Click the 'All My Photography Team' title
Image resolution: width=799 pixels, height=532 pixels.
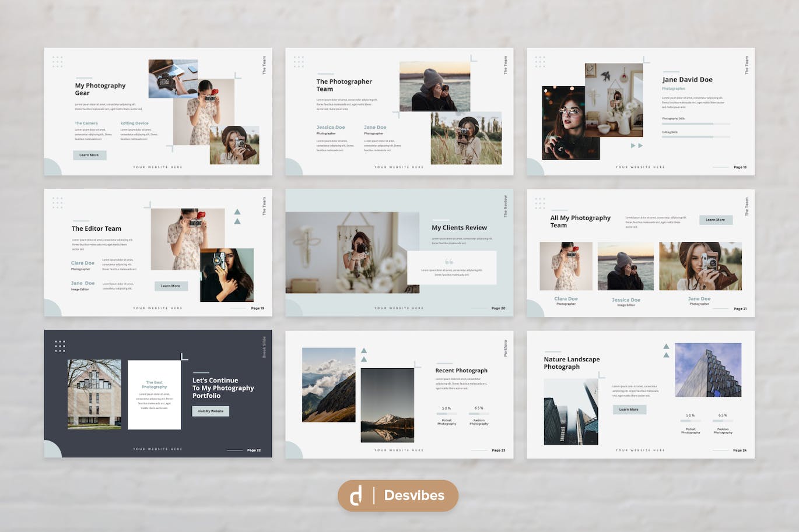coord(581,221)
